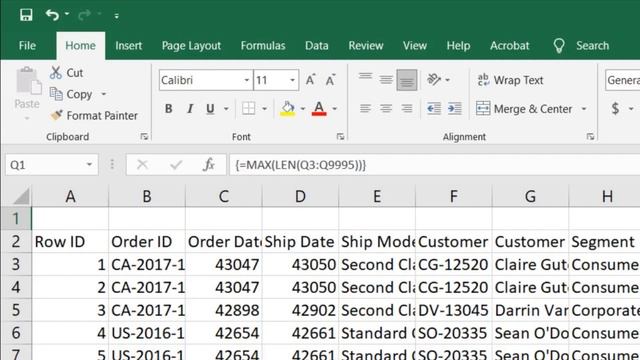
Task: Click Increase Indent icon
Action: pos(455,109)
